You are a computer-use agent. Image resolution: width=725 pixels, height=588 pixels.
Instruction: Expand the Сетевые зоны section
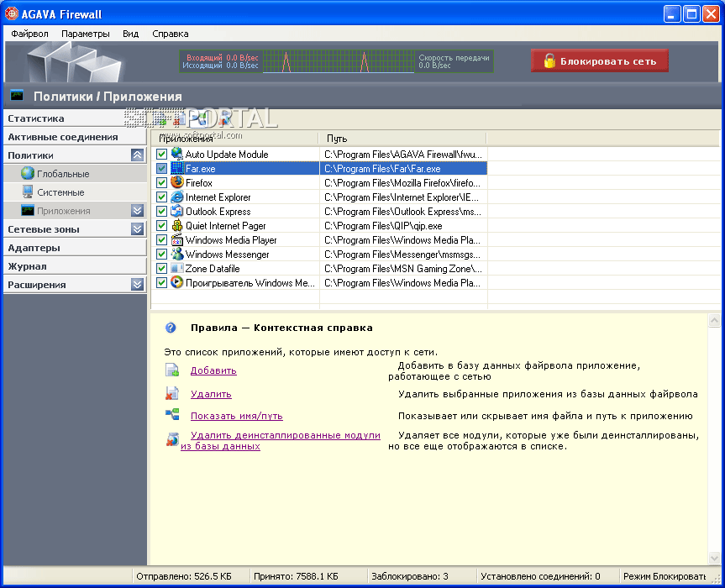click(137, 229)
